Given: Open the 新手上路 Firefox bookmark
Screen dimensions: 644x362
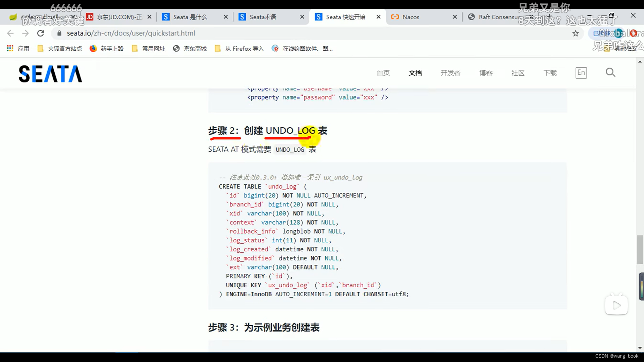Looking at the screenshot, I should [x=107, y=49].
